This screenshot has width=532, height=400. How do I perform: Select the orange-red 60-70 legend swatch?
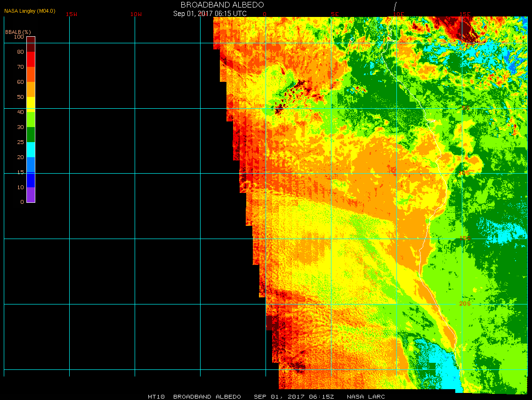coord(31,74)
